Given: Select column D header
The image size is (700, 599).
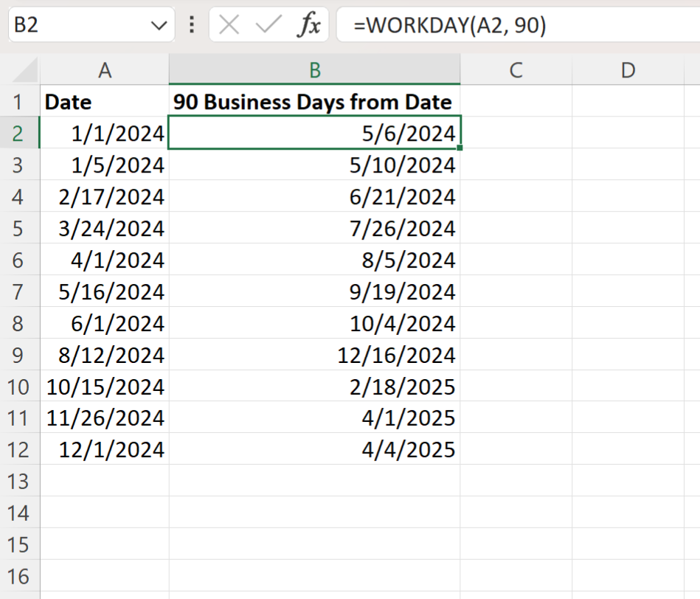Looking at the screenshot, I should pyautogui.click(x=628, y=70).
